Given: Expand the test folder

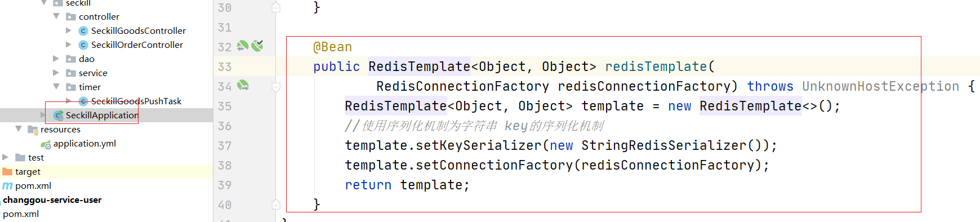Looking at the screenshot, I should click(5, 157).
